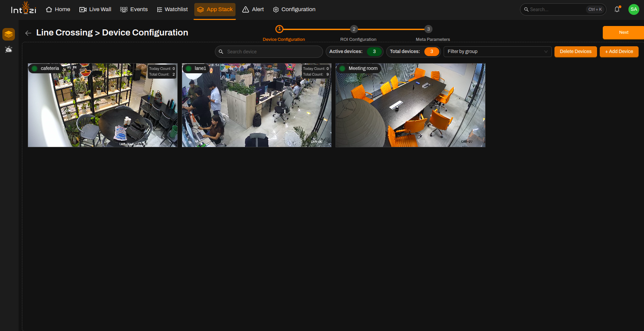Screen dimensions: 644x331
Task: Click the chevron arrow of group filter
Action: (546, 52)
